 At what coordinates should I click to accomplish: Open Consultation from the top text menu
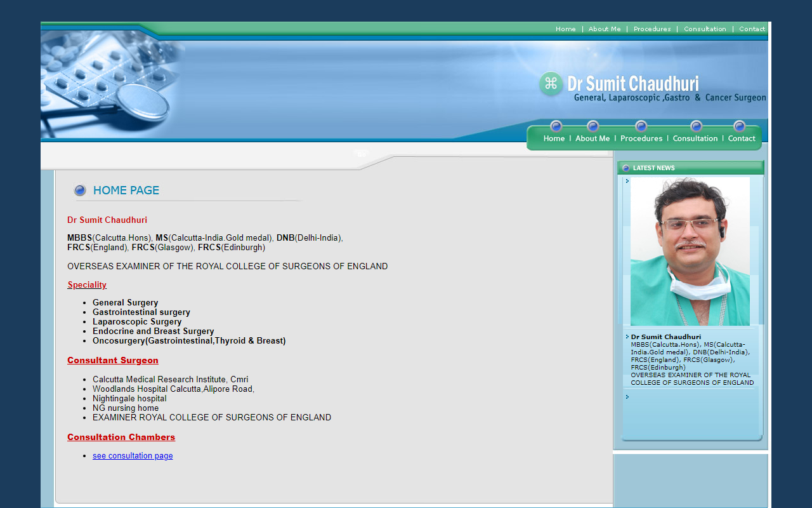[x=705, y=29]
